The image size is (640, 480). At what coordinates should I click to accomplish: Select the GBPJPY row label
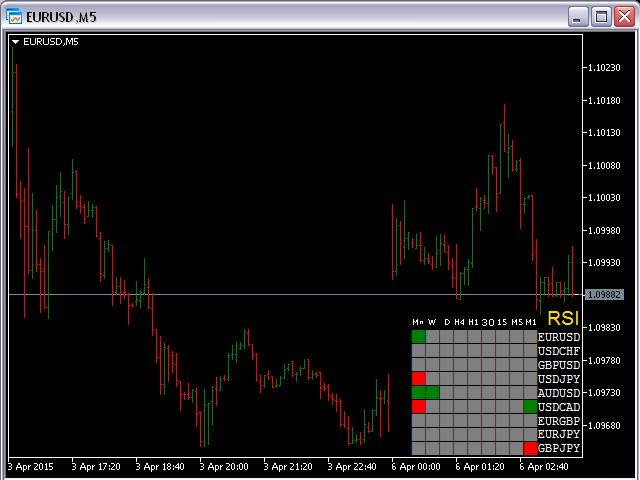click(x=559, y=448)
